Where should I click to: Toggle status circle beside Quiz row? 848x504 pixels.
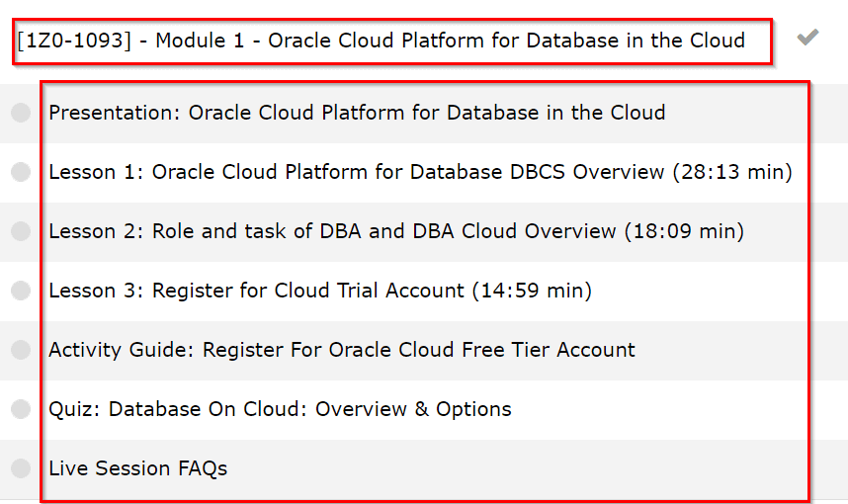[x=21, y=409]
